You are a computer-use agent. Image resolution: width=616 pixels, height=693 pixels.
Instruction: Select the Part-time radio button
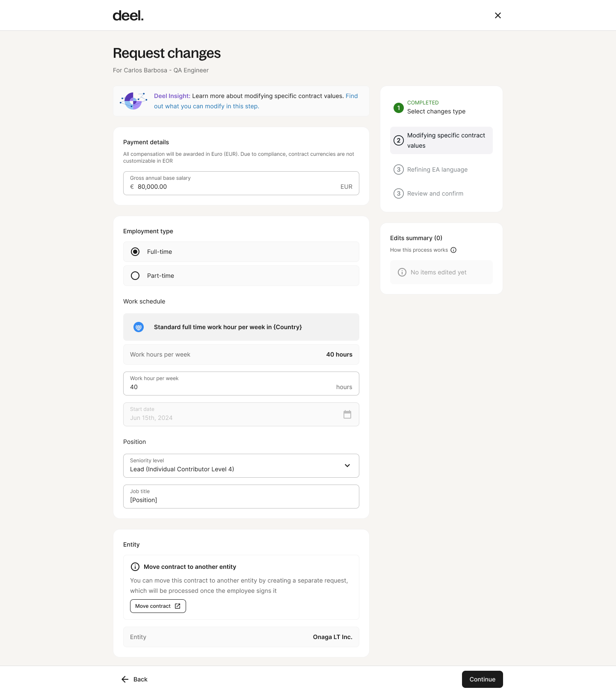tap(135, 276)
